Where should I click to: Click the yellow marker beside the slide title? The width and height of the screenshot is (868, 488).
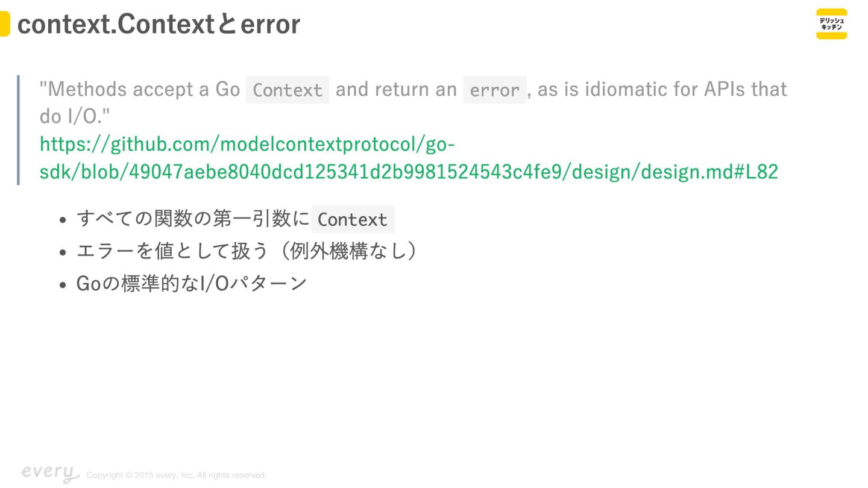pyautogui.click(x=4, y=24)
